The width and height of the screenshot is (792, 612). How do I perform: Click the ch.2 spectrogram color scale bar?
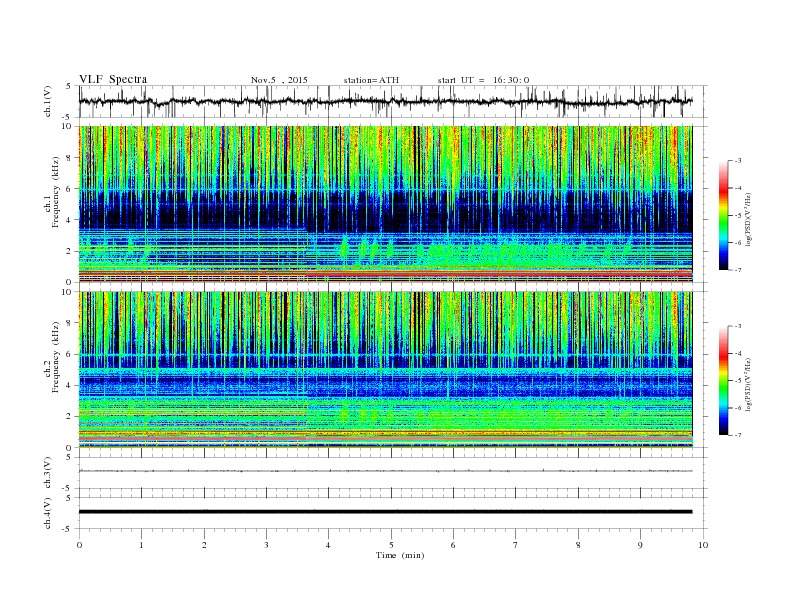click(x=723, y=381)
